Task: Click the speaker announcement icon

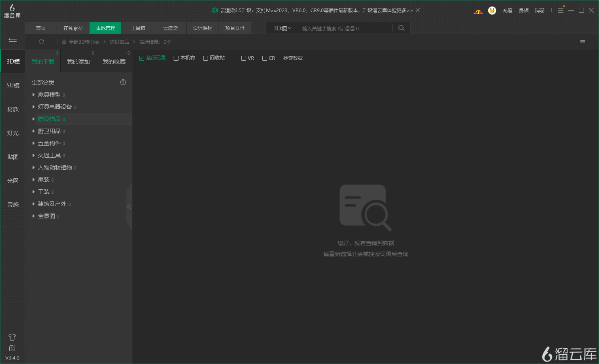Action: coord(215,10)
